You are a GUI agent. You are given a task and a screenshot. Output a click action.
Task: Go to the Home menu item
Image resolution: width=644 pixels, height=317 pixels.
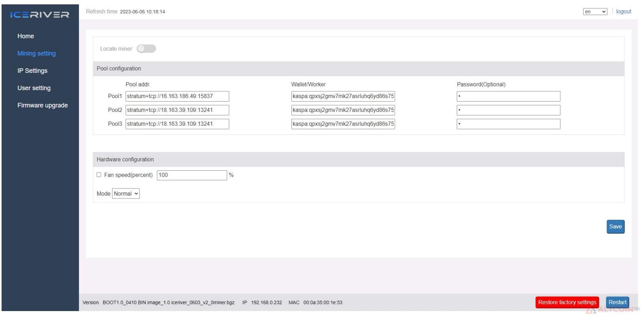click(26, 36)
